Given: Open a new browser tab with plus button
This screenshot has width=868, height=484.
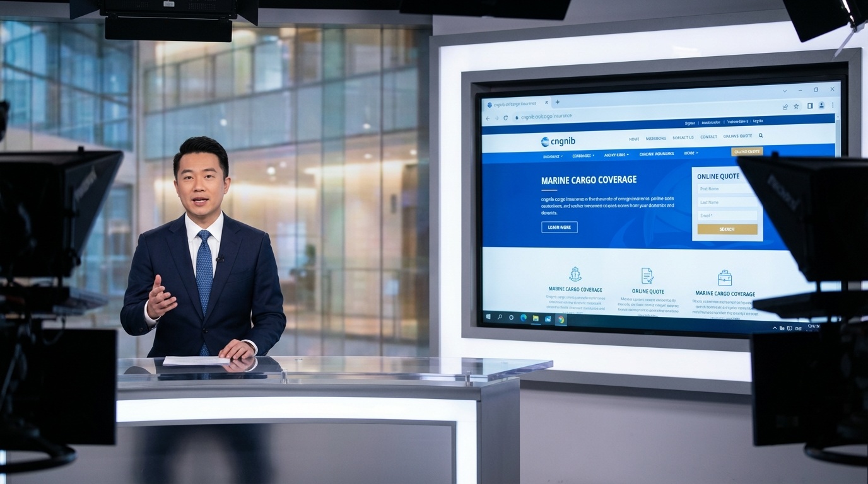Looking at the screenshot, I should point(557,102).
